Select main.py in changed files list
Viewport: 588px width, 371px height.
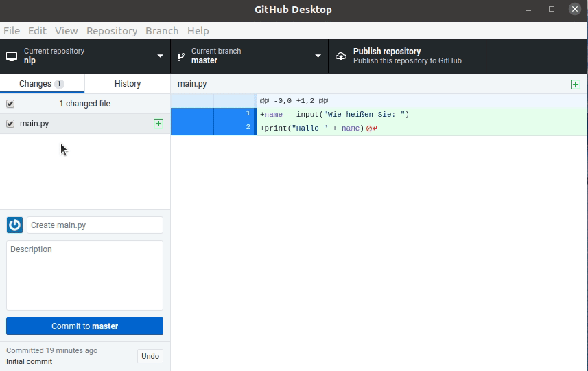[x=85, y=124]
